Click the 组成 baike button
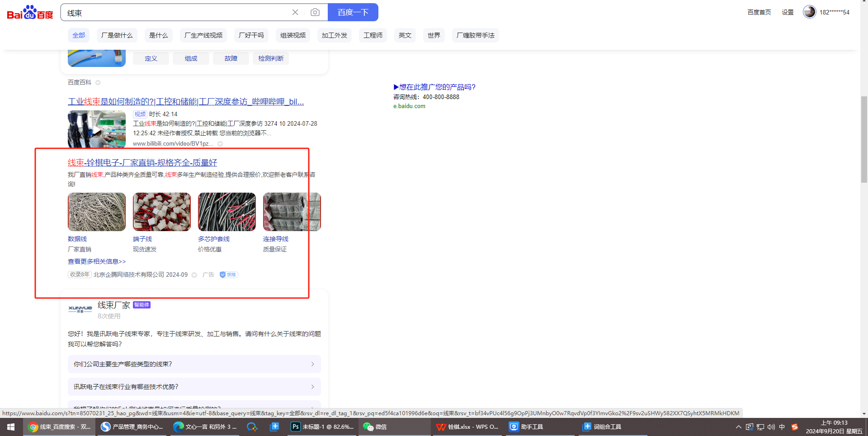 191,58
